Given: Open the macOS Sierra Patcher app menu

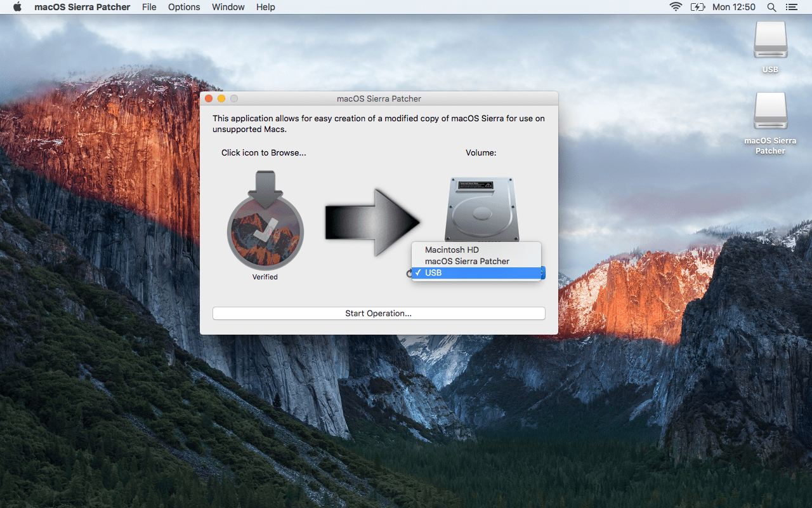Looking at the screenshot, I should [82, 7].
